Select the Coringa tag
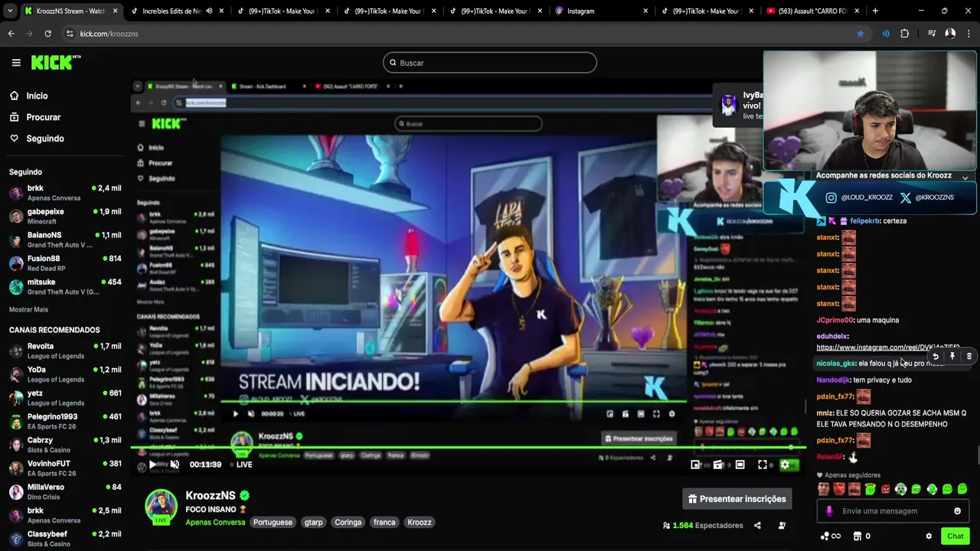Screen dimensions: 980x551 348,522
